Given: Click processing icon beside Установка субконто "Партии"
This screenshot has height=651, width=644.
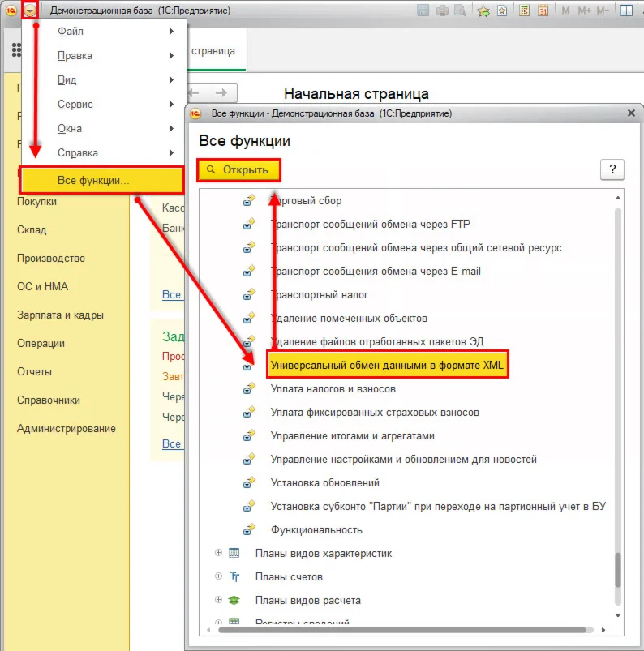Looking at the screenshot, I should click(x=249, y=506).
